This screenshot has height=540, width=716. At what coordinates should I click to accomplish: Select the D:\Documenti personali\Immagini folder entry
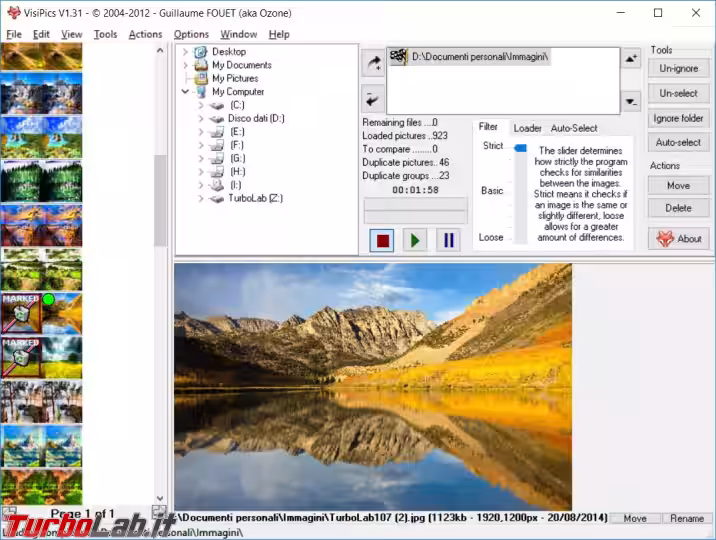[480, 57]
